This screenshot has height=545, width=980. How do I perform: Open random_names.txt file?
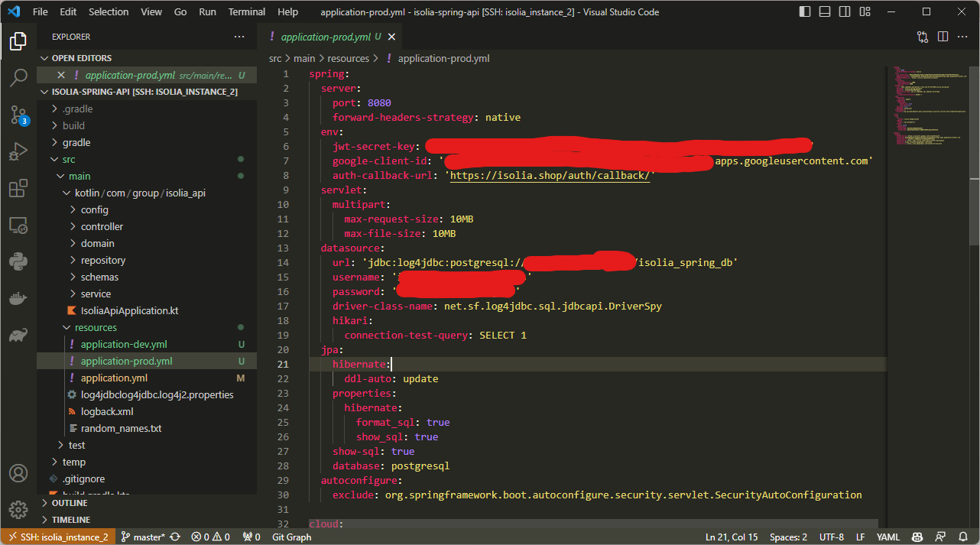click(147, 428)
